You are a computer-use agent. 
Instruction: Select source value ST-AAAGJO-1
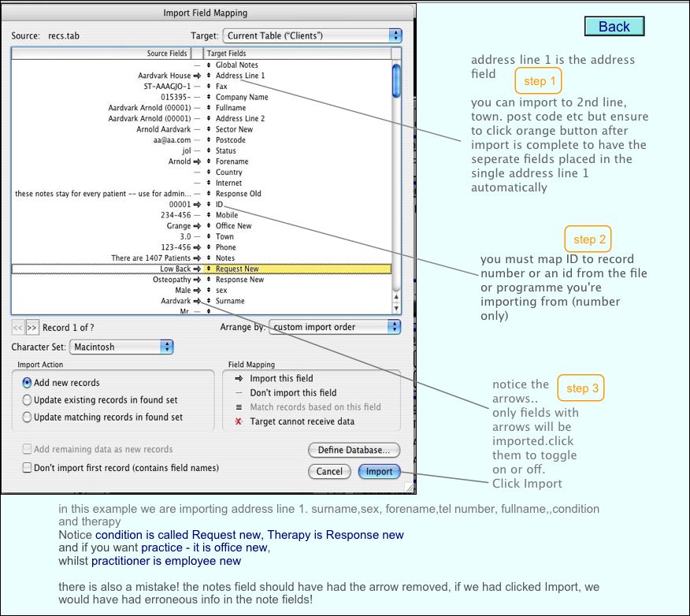pyautogui.click(x=167, y=86)
